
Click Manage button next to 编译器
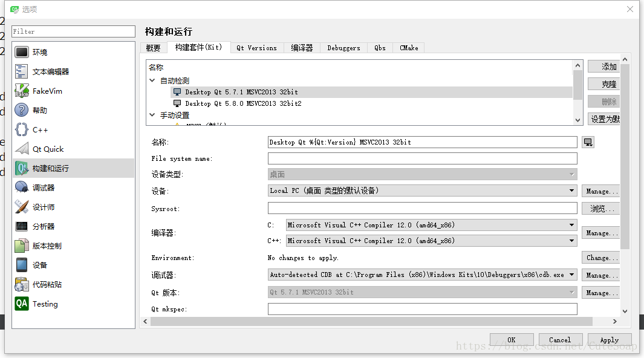[600, 233]
